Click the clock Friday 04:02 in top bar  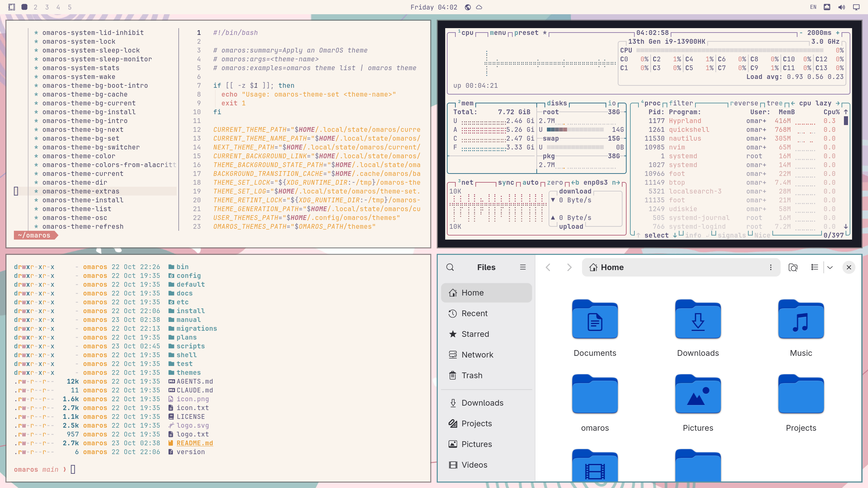click(x=434, y=7)
